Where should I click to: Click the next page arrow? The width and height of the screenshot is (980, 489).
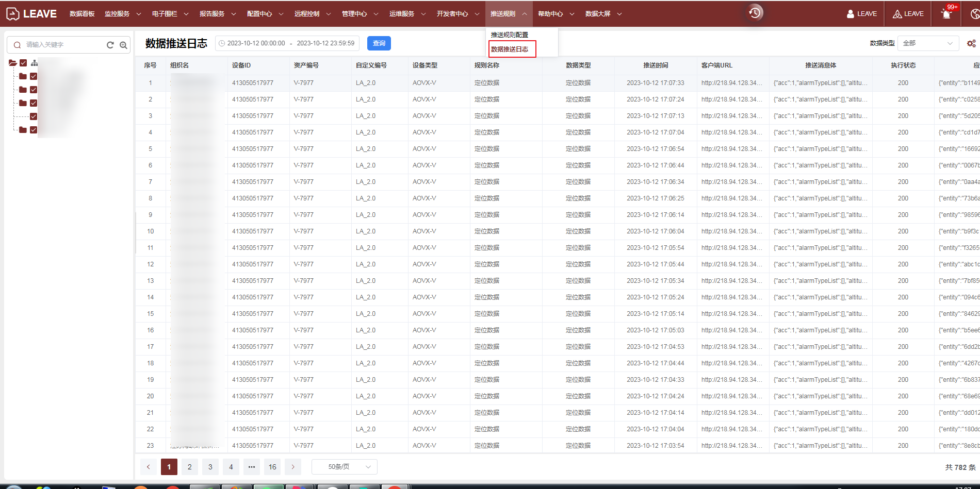coord(293,467)
